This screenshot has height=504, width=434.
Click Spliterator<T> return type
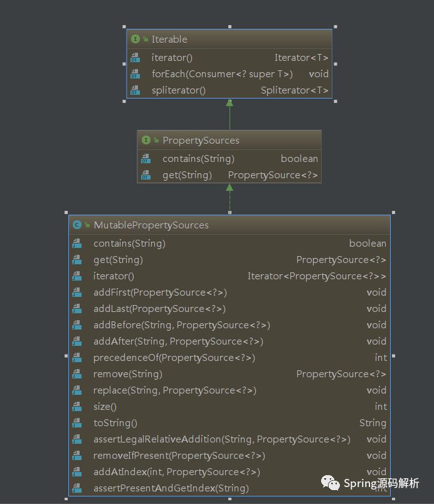click(295, 90)
